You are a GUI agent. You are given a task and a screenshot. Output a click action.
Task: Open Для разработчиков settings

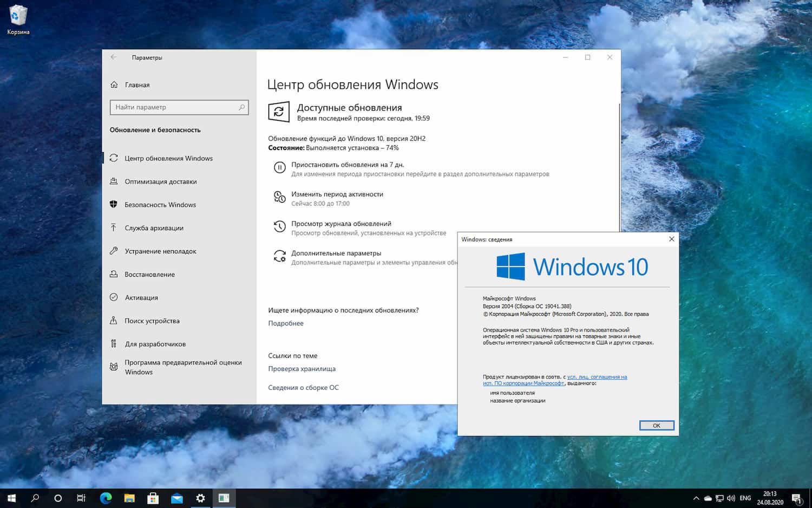click(x=155, y=343)
